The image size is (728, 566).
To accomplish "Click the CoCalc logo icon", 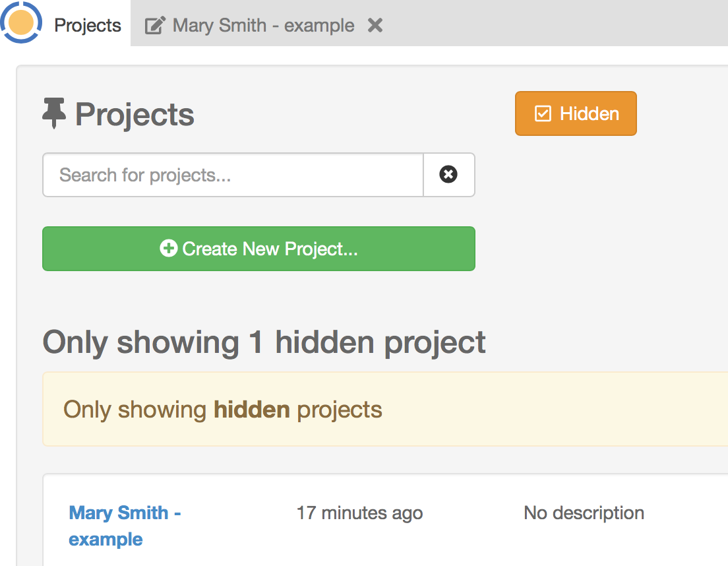I will [21, 23].
